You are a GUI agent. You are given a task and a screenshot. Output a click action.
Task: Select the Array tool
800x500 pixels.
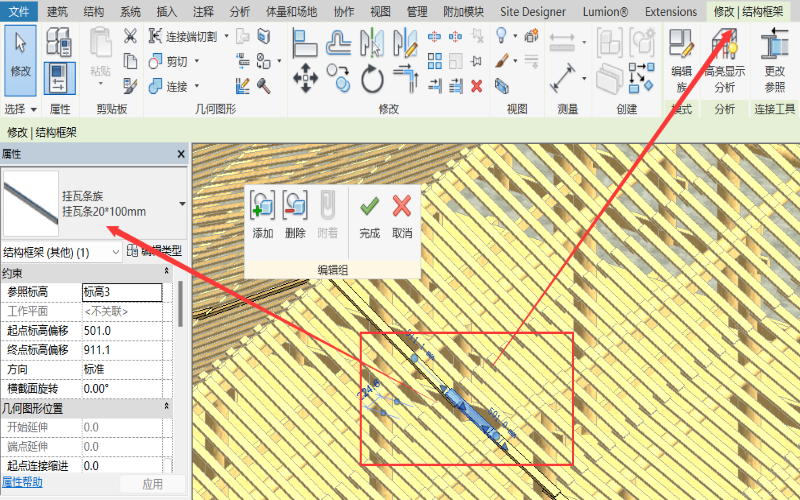(434, 61)
